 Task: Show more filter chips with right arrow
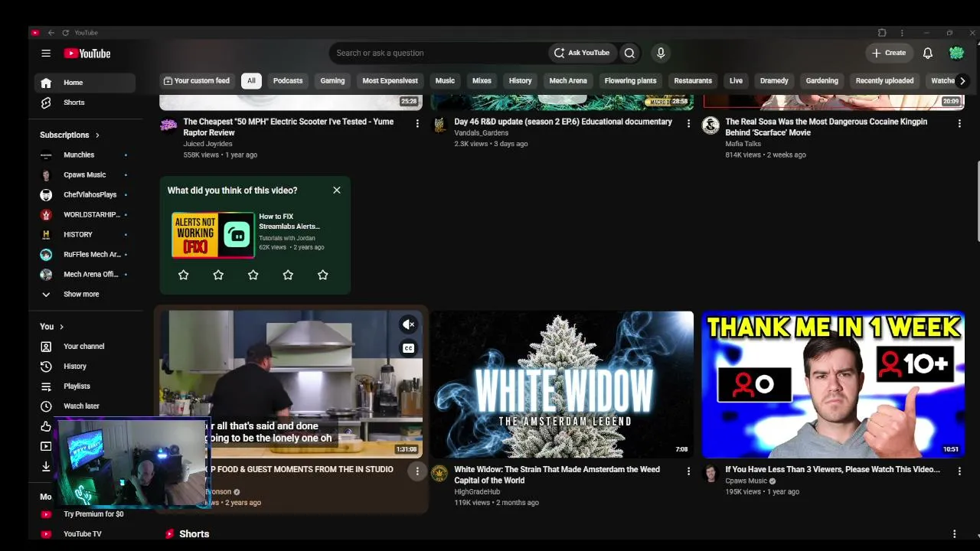[962, 80]
